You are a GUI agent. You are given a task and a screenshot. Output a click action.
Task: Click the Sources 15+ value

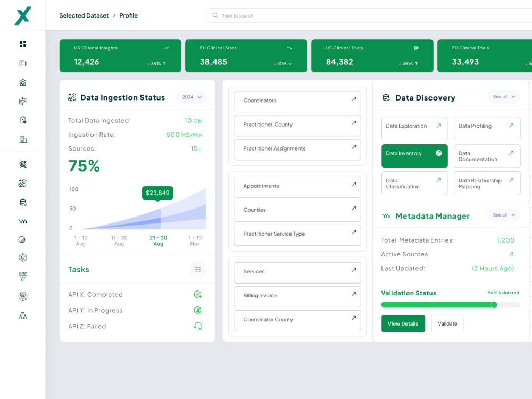196,148
